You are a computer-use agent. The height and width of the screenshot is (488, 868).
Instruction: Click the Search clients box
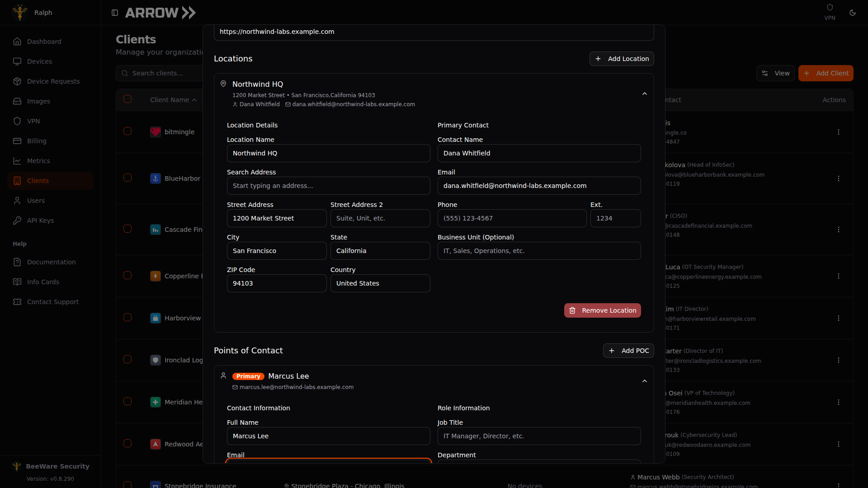point(159,73)
